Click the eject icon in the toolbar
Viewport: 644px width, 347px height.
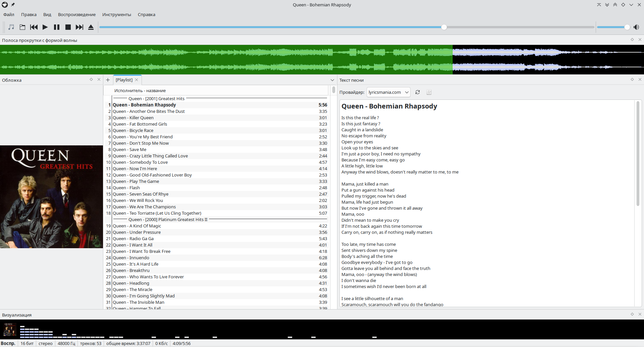click(91, 27)
